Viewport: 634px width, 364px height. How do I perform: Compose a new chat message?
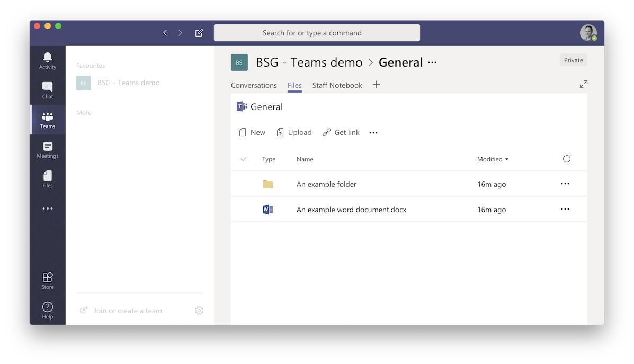199,33
